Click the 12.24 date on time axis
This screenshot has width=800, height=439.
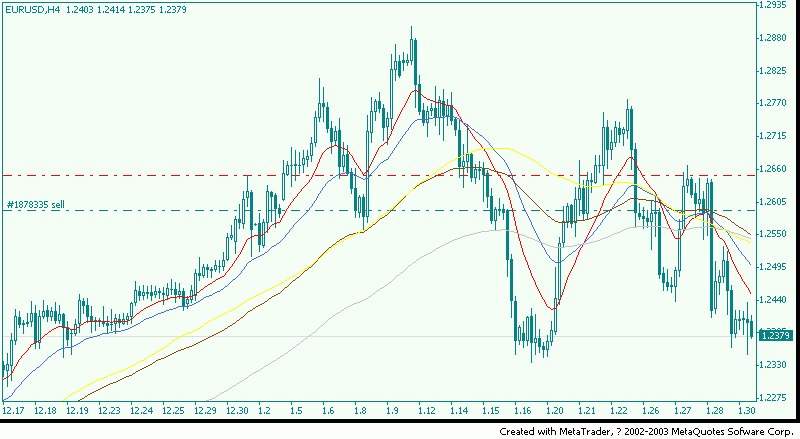click(x=141, y=410)
